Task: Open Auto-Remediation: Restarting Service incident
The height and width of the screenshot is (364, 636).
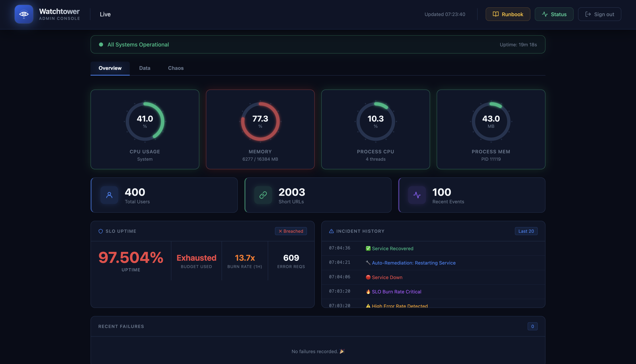Action: [413, 263]
